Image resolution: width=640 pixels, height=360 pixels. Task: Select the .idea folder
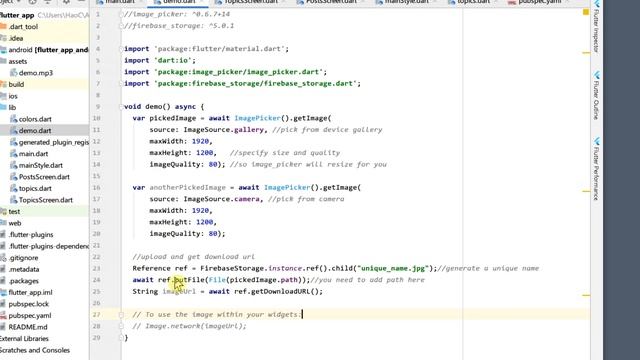(x=16, y=38)
